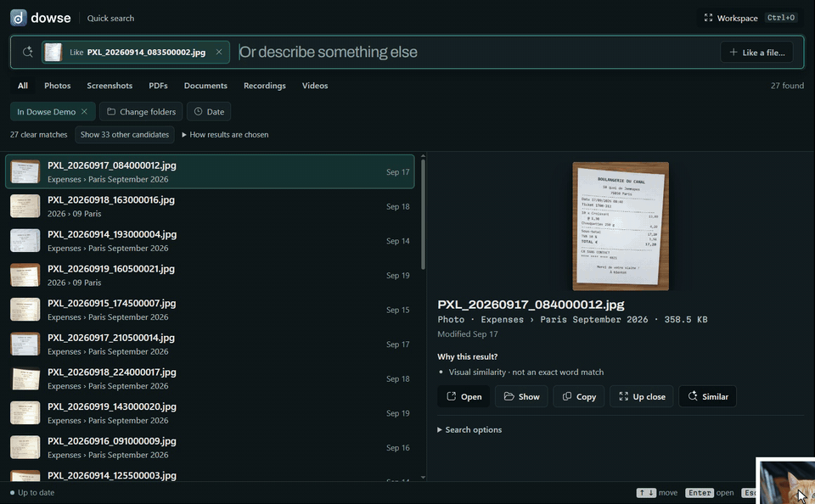This screenshot has height=504, width=815.
Task: Open the Date filter
Action: pyautogui.click(x=209, y=112)
